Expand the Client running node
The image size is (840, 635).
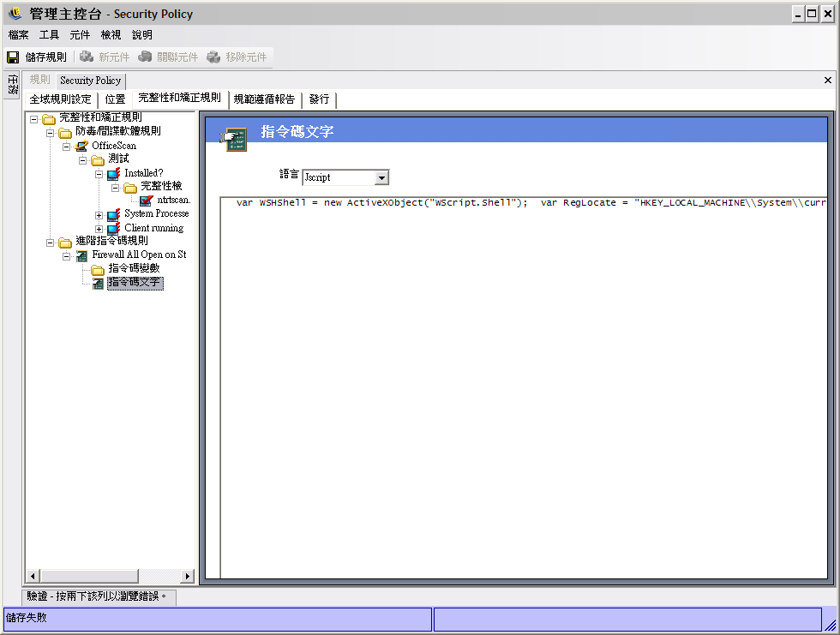(x=99, y=229)
